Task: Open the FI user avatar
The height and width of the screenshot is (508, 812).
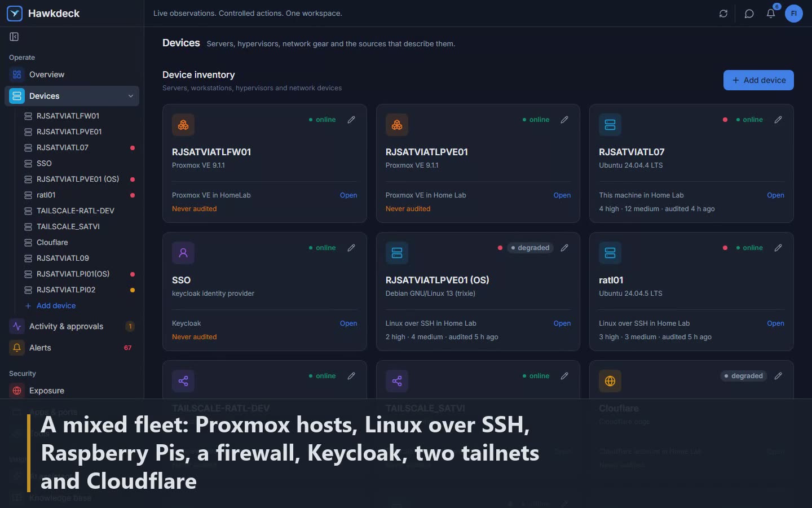Action: [x=793, y=14]
